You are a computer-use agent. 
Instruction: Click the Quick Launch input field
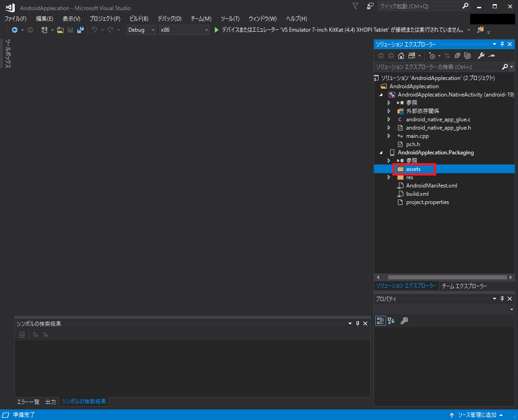click(x=420, y=6)
